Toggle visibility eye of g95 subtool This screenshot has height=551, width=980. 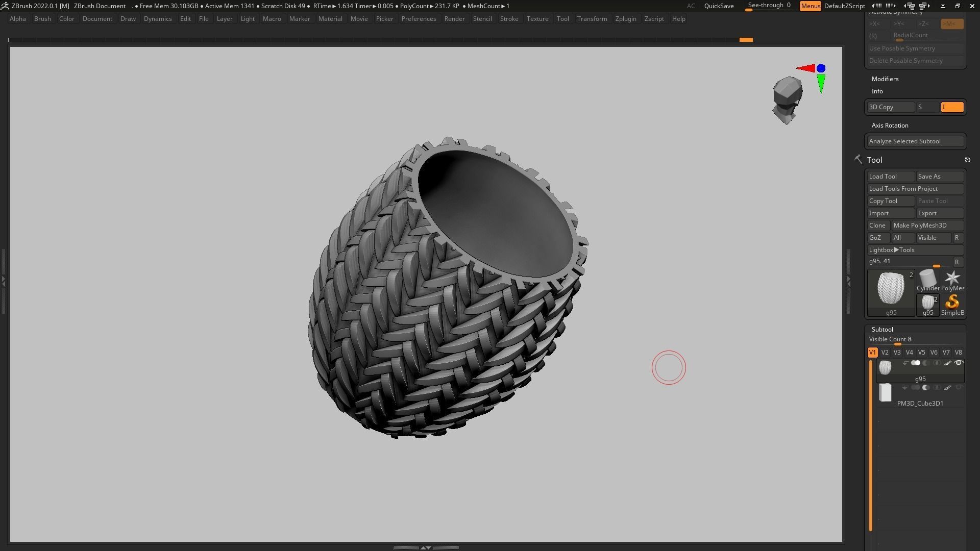coord(959,363)
